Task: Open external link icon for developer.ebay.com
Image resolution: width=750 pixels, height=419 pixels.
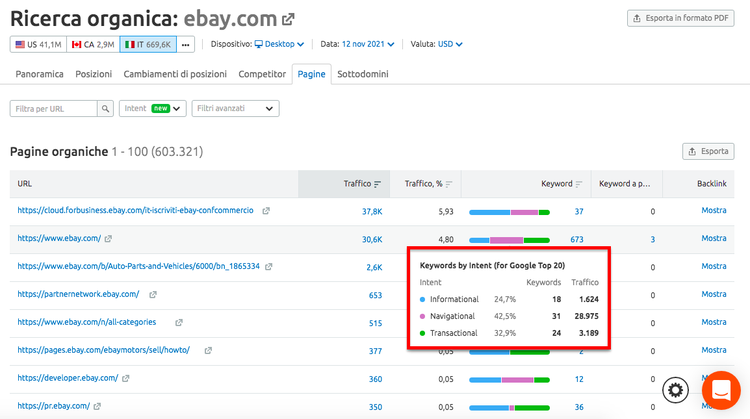Action: click(x=125, y=378)
